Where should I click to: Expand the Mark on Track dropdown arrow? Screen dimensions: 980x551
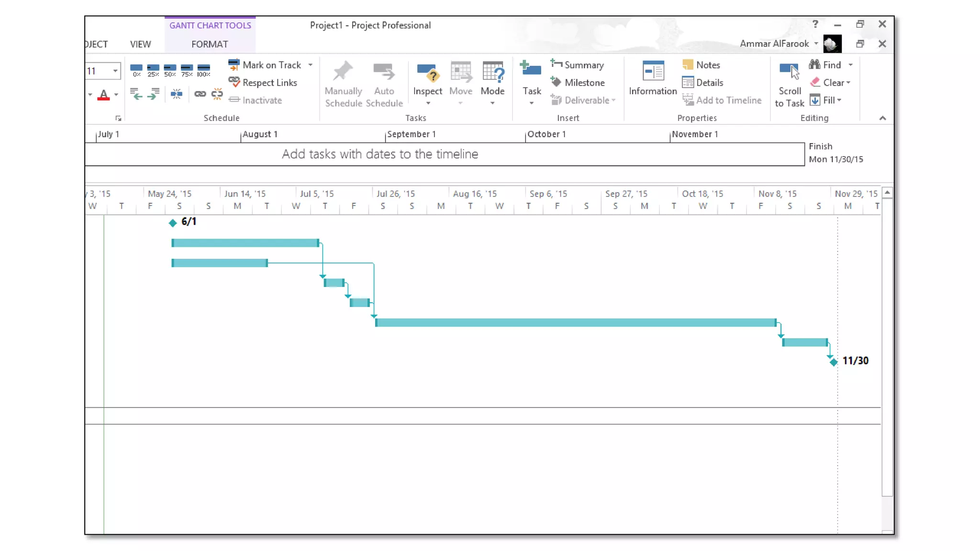point(311,65)
